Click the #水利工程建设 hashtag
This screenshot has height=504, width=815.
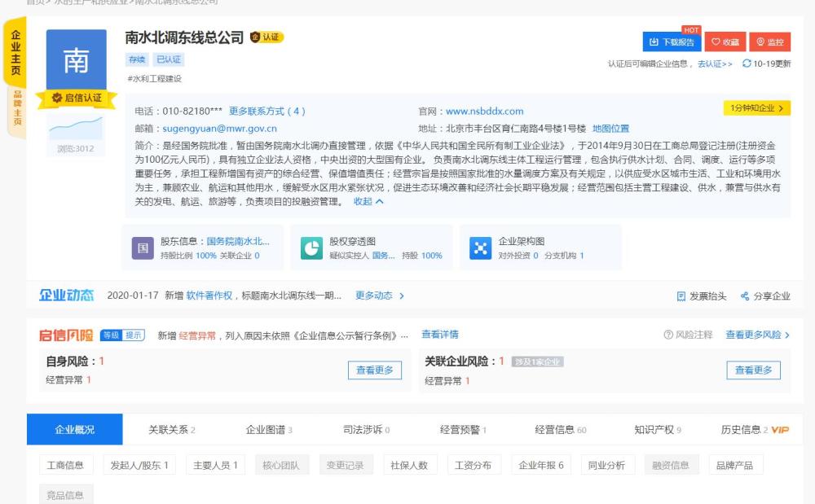[154, 79]
